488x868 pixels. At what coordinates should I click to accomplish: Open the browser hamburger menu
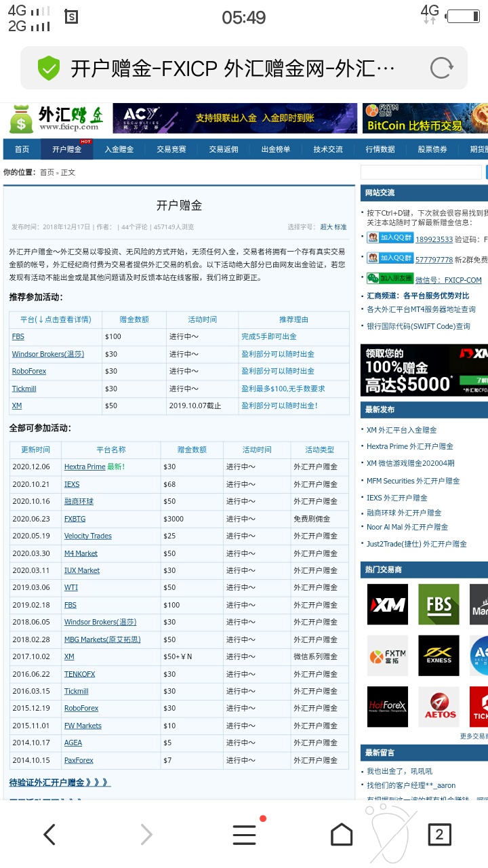pyautogui.click(x=244, y=834)
